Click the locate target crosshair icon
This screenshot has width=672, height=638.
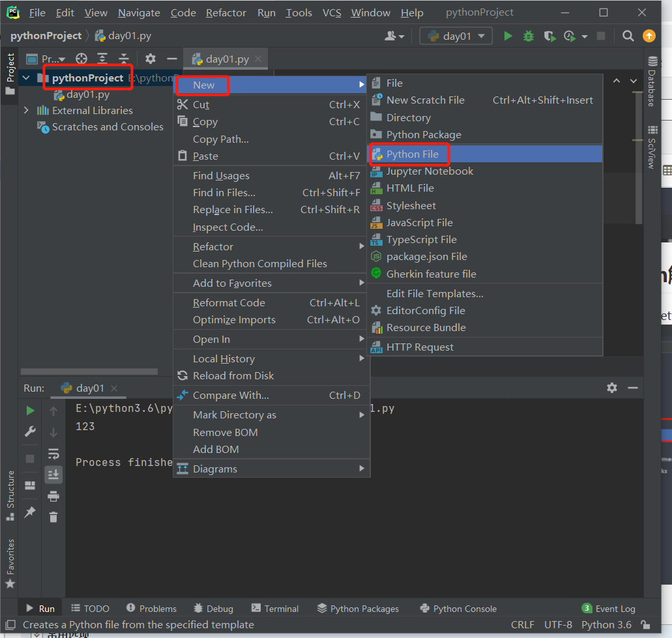[x=81, y=58]
